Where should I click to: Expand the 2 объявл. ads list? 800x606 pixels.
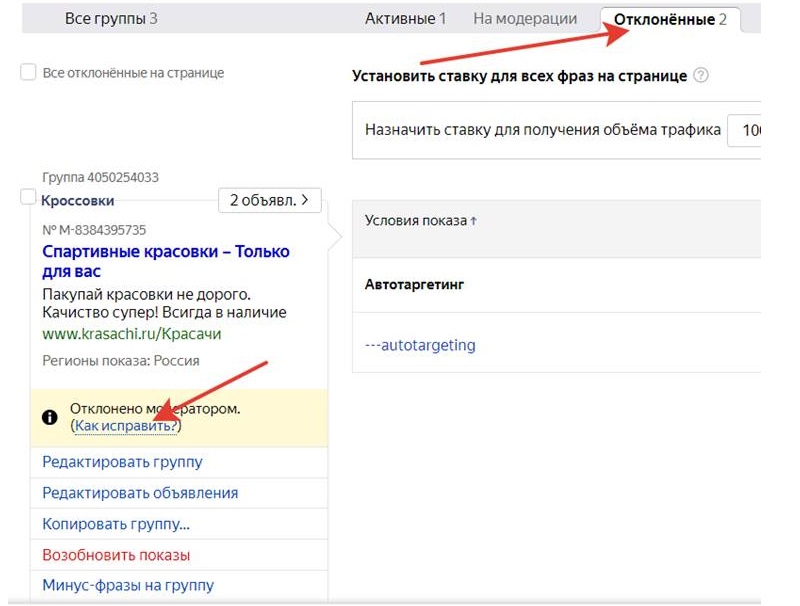click(x=270, y=200)
